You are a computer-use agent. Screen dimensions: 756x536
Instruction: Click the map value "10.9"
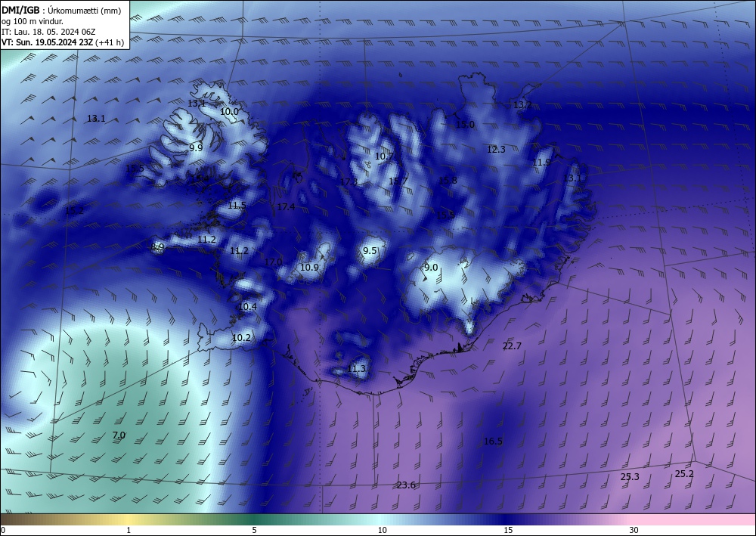tap(309, 267)
